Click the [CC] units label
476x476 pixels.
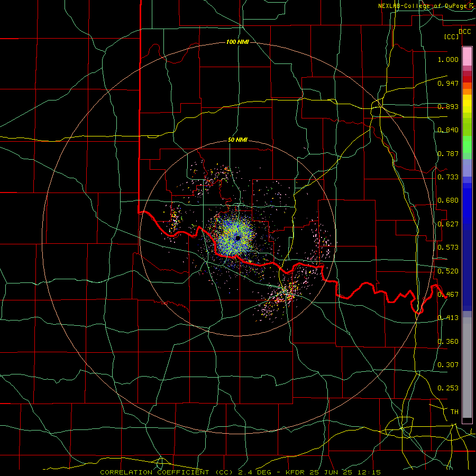[x=452, y=36]
